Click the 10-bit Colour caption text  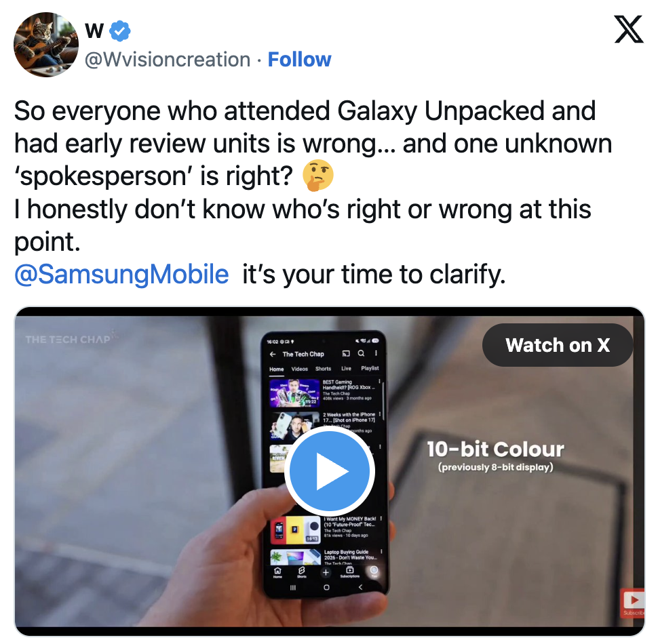(x=495, y=449)
